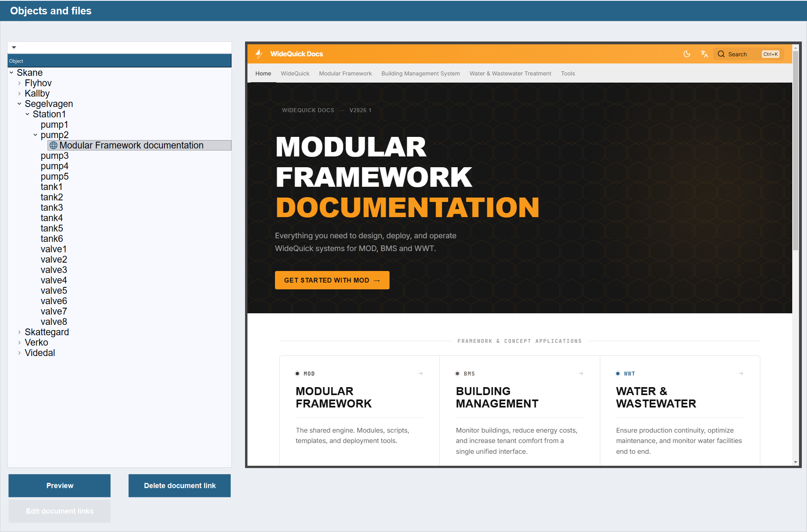Open the Building Management card heading
This screenshot has width=807, height=532.
(x=497, y=397)
